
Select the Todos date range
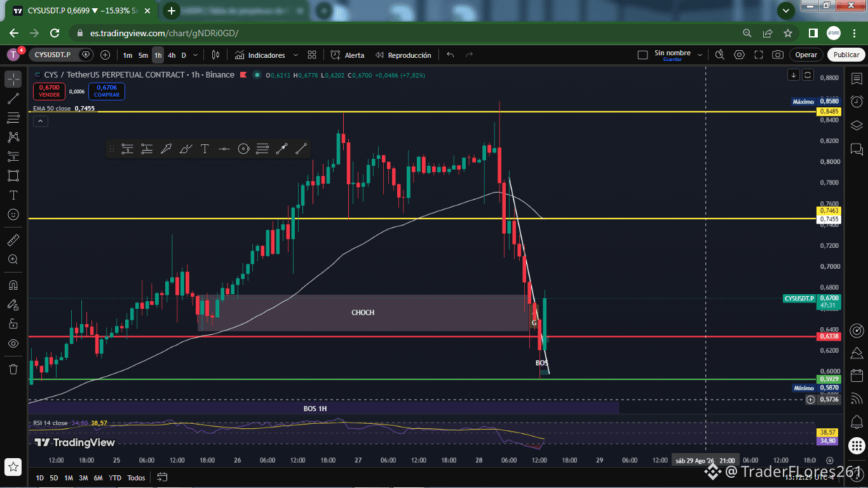pos(136,478)
